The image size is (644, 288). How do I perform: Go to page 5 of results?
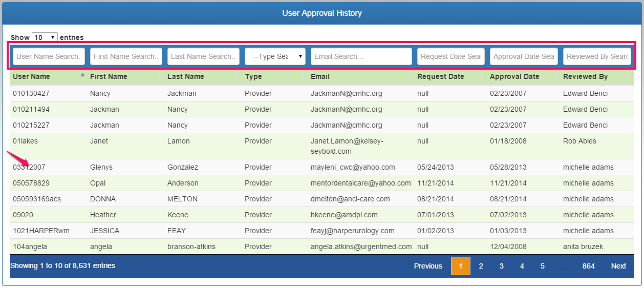(542, 266)
